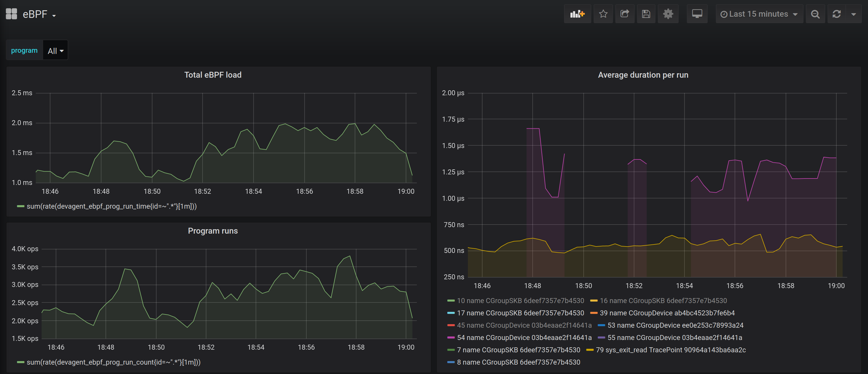Open Total eBPF load panel menu
Screen dimensions: 868x374
tap(213, 75)
